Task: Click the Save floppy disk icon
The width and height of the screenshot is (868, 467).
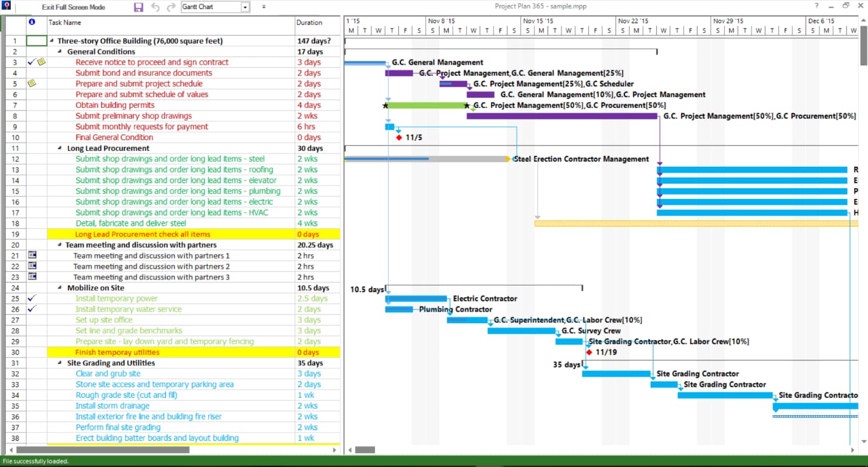Action: [x=138, y=7]
